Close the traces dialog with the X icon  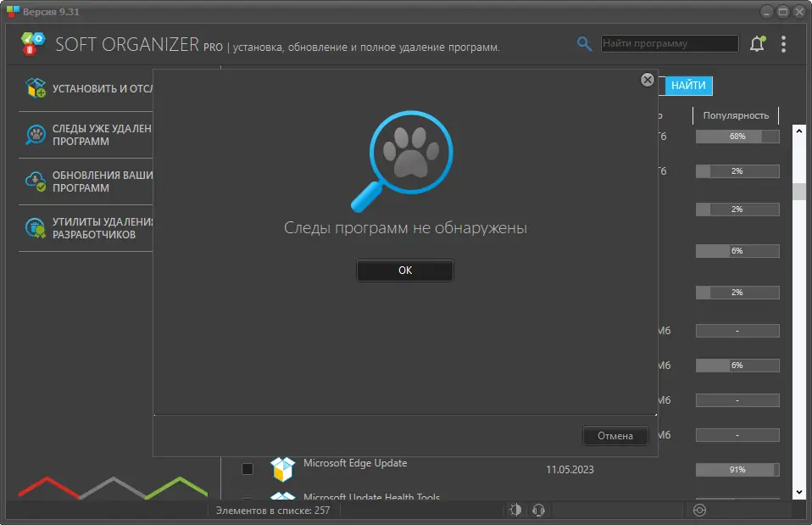click(648, 80)
